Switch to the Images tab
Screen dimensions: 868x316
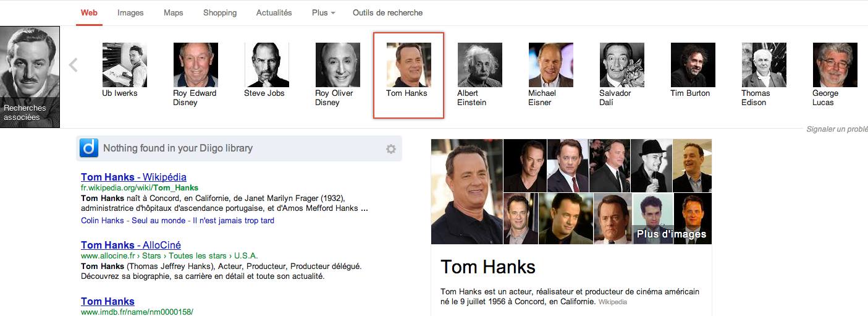coord(130,12)
